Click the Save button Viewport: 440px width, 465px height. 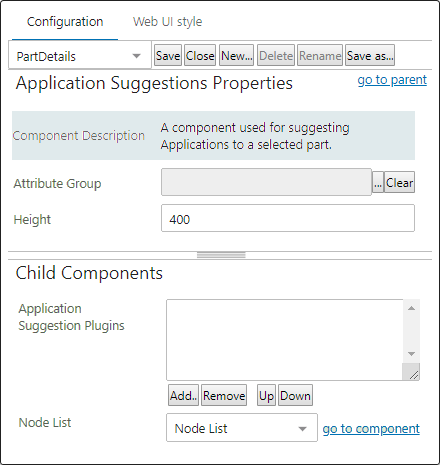click(168, 55)
